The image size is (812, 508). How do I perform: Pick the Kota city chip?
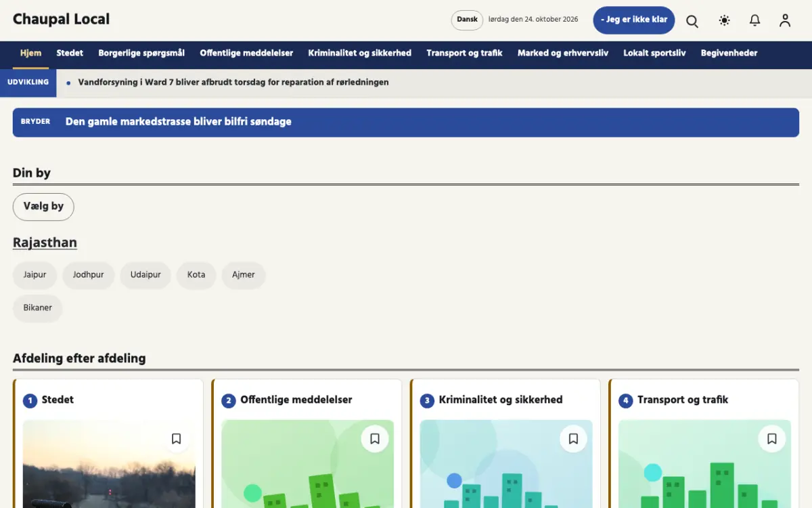[x=196, y=275]
